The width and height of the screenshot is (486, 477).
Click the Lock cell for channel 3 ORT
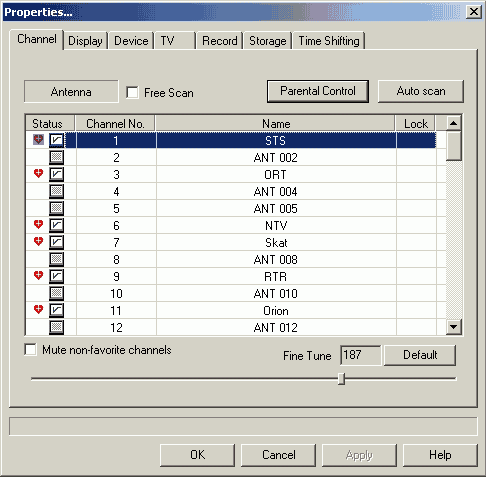pos(416,174)
